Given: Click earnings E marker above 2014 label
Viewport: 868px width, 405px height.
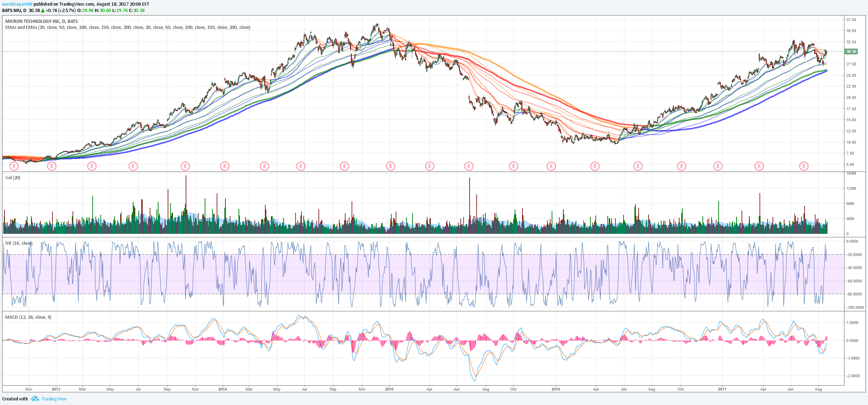Looking at the screenshot, I should (x=225, y=166).
